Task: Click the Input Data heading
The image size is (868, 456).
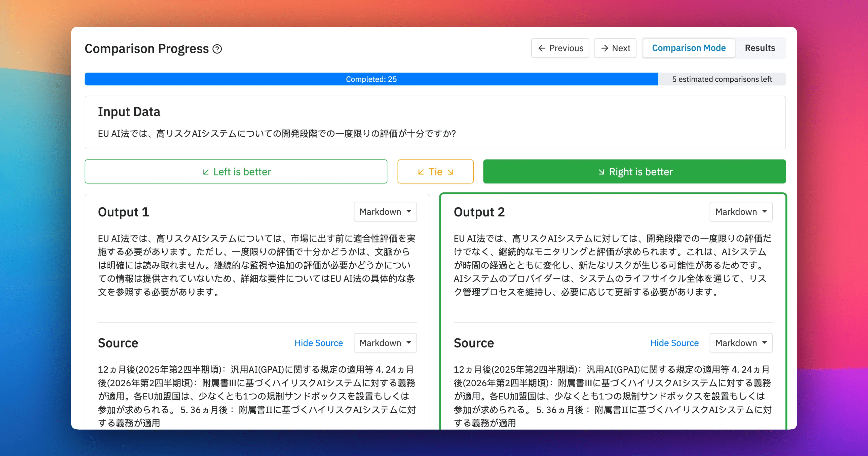Action: tap(129, 112)
